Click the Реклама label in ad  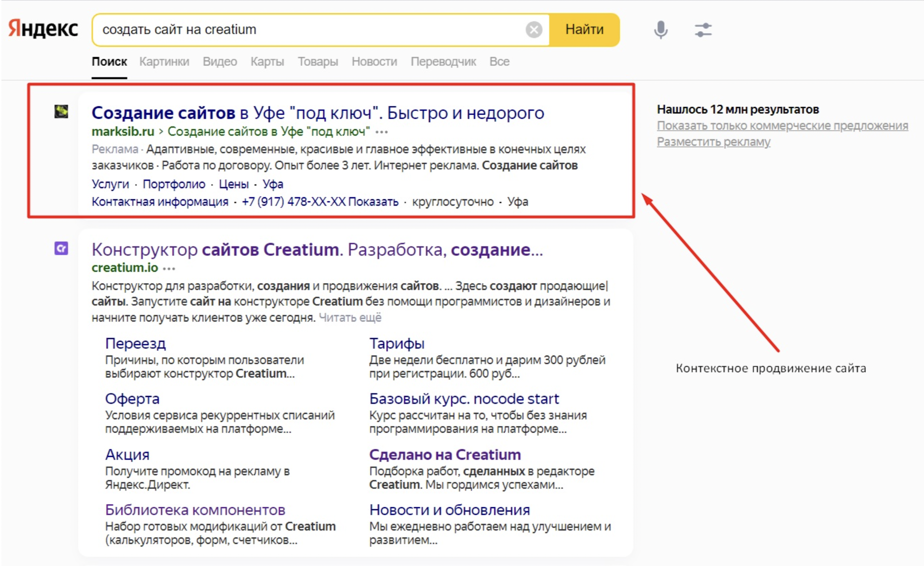[x=115, y=149]
